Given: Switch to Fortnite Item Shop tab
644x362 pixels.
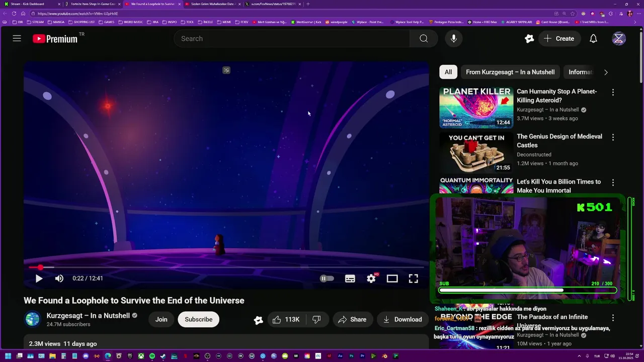Looking at the screenshot, I should click(92, 4).
